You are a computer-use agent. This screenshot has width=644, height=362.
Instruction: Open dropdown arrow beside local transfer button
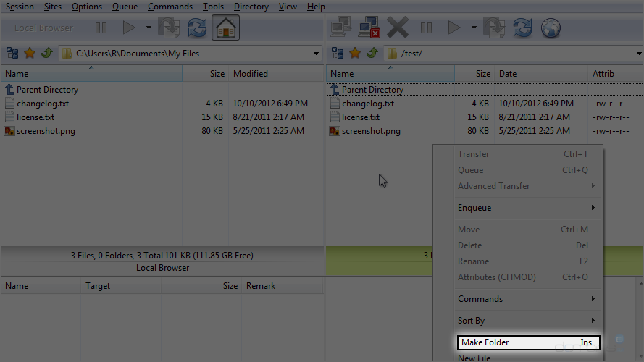[x=149, y=28]
